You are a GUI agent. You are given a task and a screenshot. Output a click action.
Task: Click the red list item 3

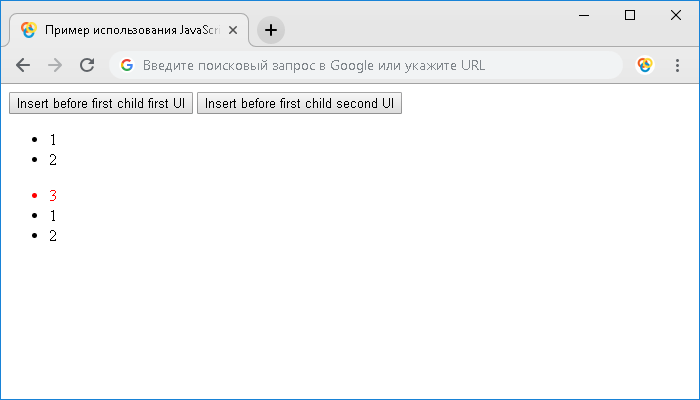53,196
